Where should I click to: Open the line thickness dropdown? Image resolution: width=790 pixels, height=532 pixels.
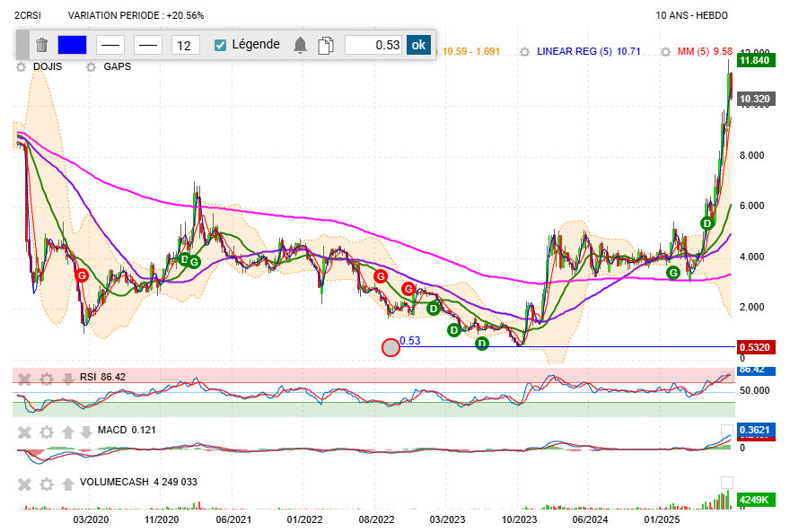coord(148,45)
